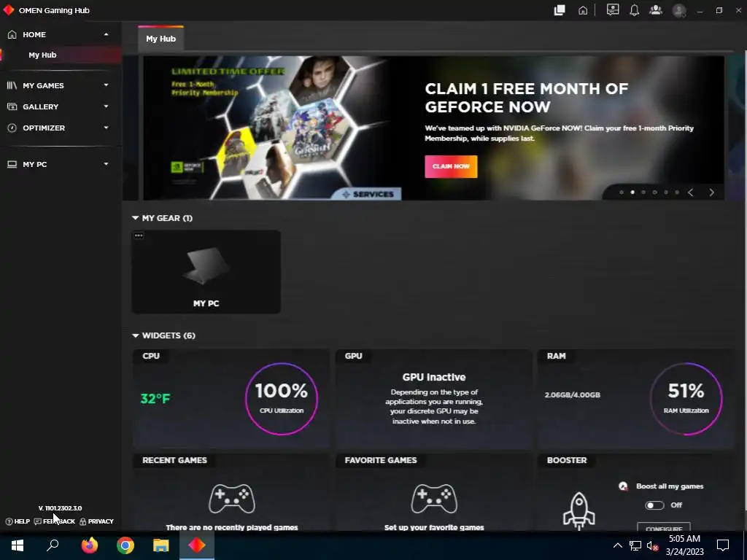747x560 pixels.
Task: Open the MY PC gear card
Action: click(206, 272)
